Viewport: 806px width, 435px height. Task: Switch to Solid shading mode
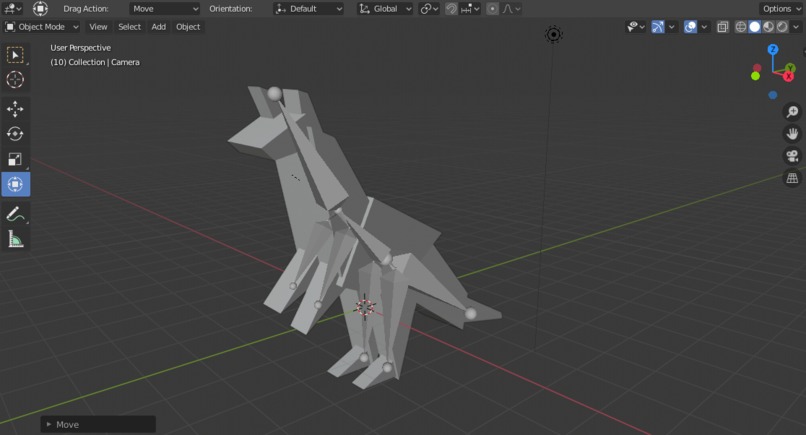[754, 27]
